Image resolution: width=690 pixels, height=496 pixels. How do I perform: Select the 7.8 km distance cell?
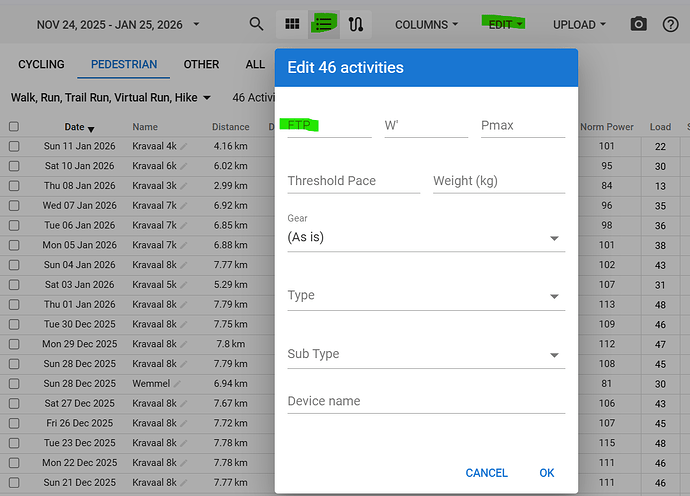(x=231, y=344)
